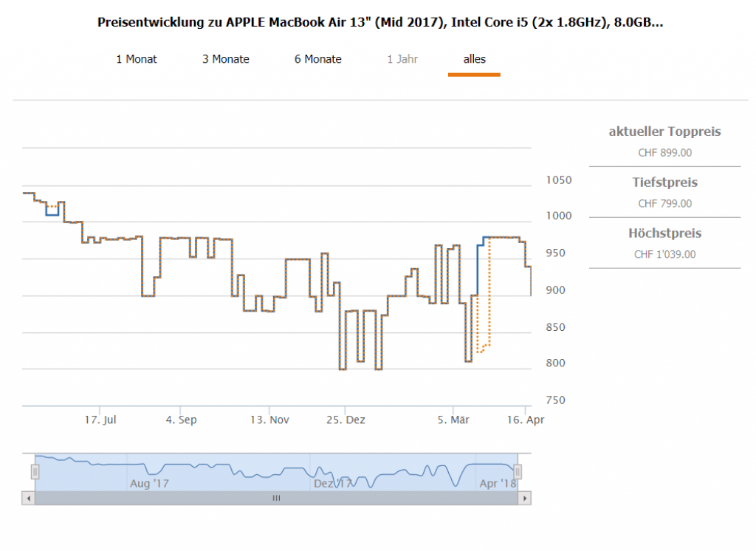
Task: Click 'Aug '17' in the navigator timeline
Action: point(149,484)
